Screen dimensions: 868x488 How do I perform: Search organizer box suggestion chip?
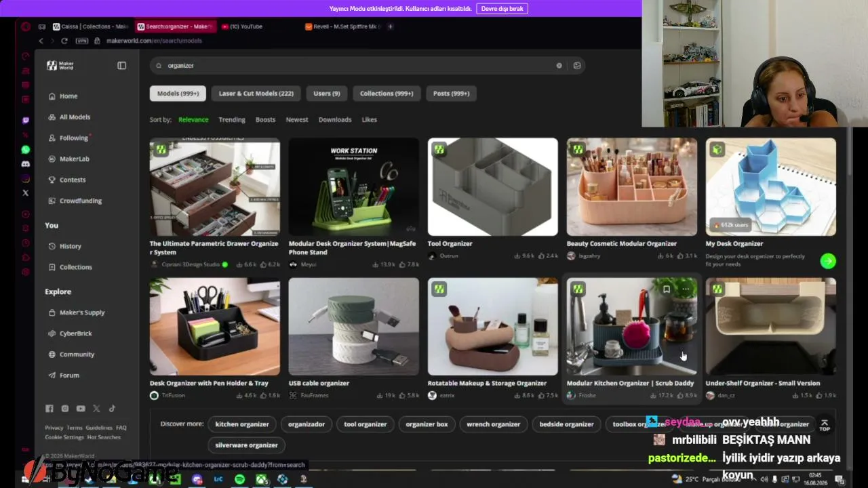(x=427, y=424)
